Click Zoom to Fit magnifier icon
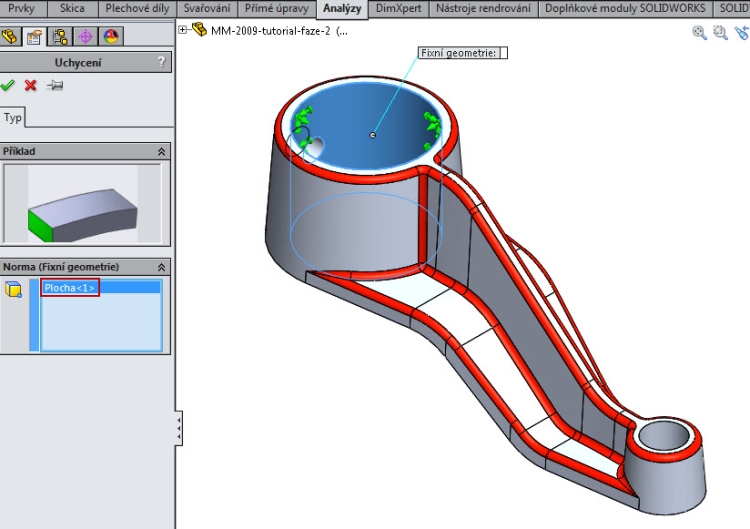This screenshot has height=529, width=750. 699,33
